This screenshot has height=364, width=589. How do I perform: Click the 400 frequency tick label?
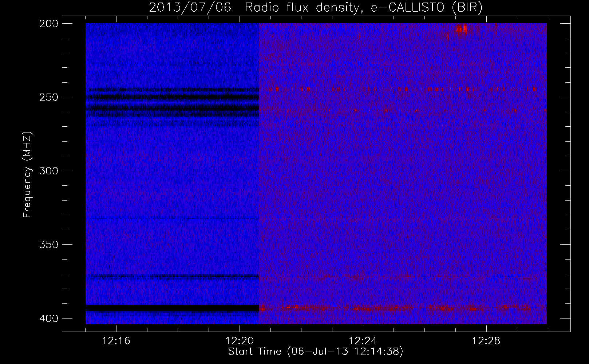[x=48, y=318]
